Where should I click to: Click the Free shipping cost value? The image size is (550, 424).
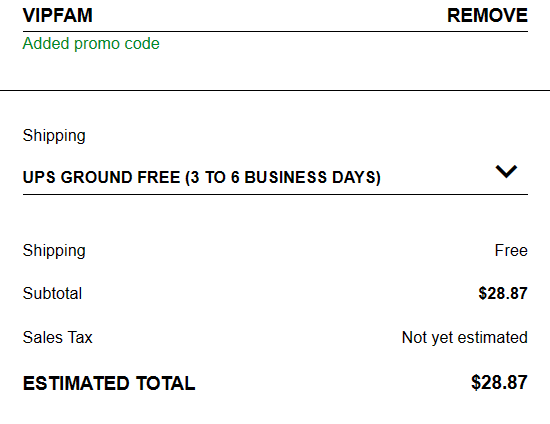click(x=511, y=250)
